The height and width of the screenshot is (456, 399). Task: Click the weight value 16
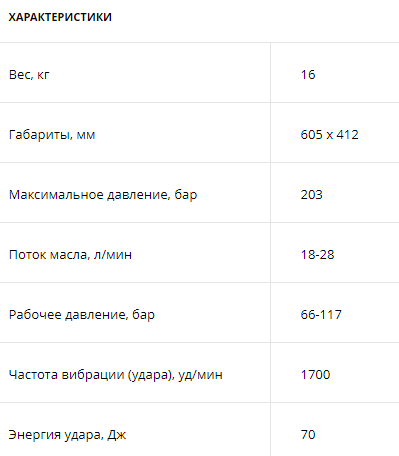click(x=308, y=75)
